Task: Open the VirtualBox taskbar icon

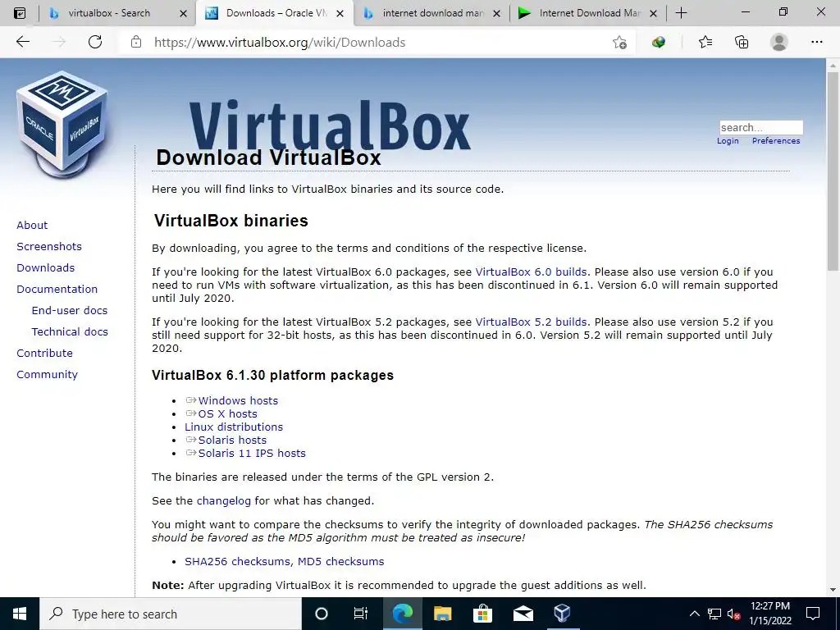Action: [x=562, y=614]
